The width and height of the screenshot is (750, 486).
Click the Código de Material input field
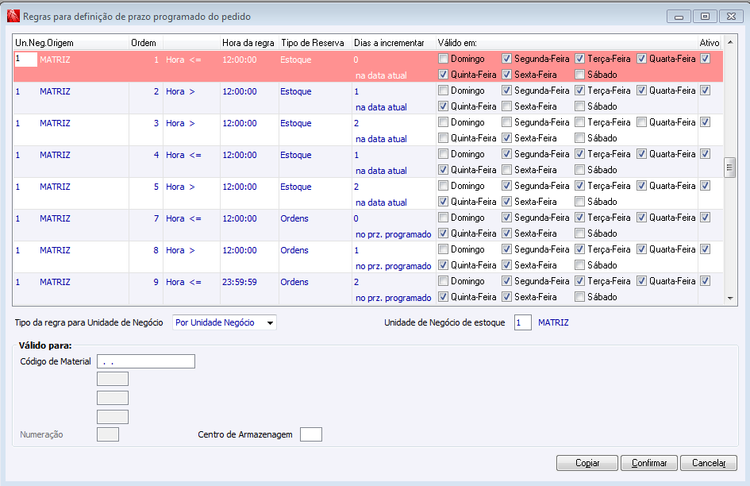coord(146,362)
